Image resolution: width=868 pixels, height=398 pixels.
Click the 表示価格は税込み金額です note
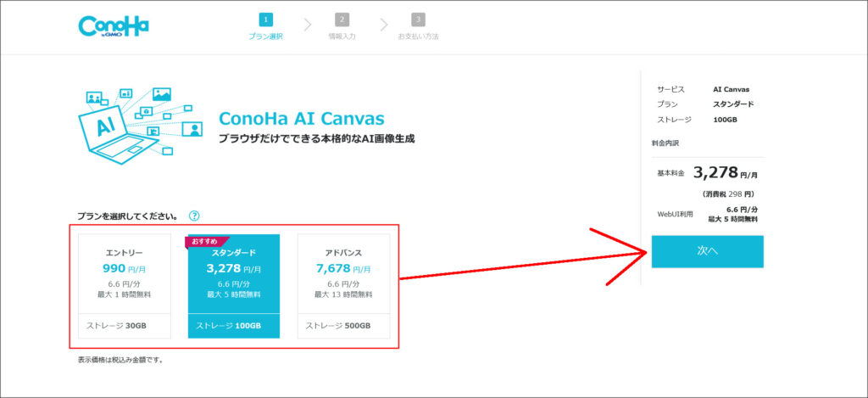pos(120,360)
